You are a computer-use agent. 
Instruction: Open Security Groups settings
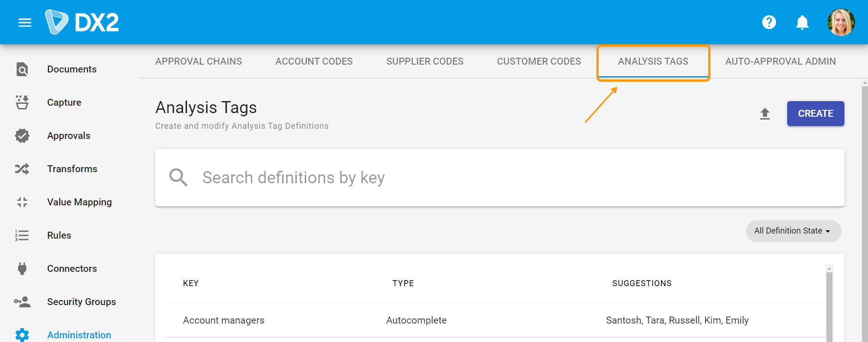(81, 301)
